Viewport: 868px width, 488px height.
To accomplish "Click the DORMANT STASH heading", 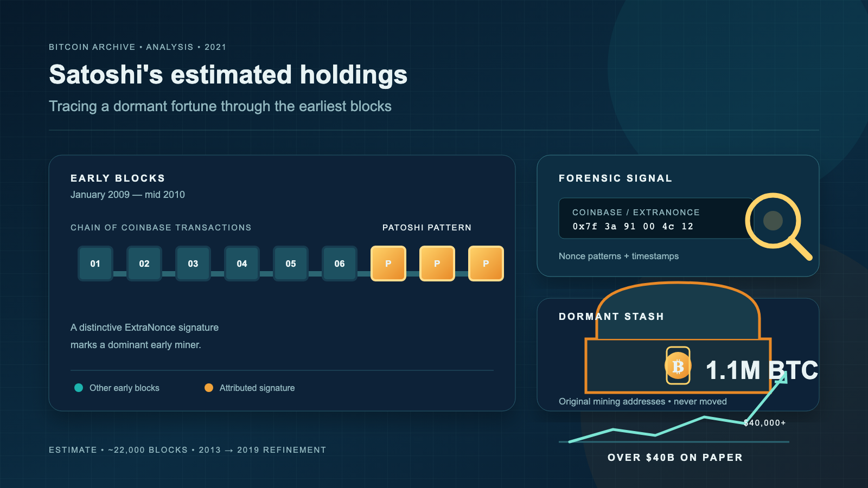I will [x=611, y=317].
